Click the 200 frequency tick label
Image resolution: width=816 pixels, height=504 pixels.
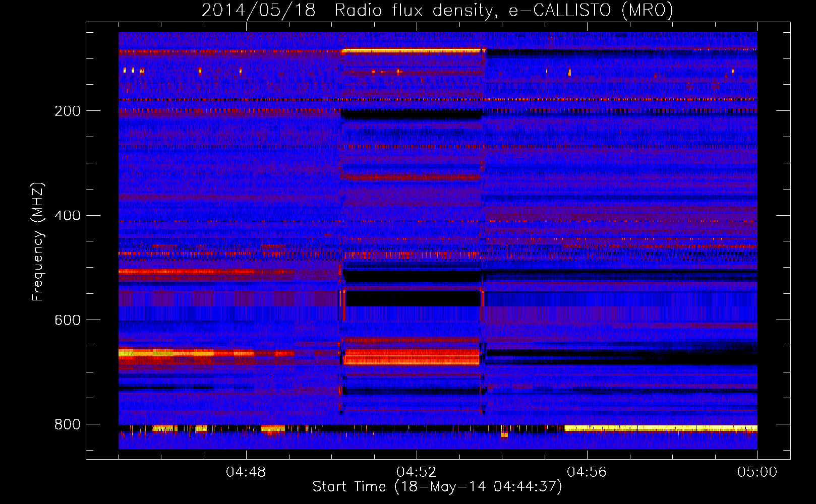coord(68,111)
